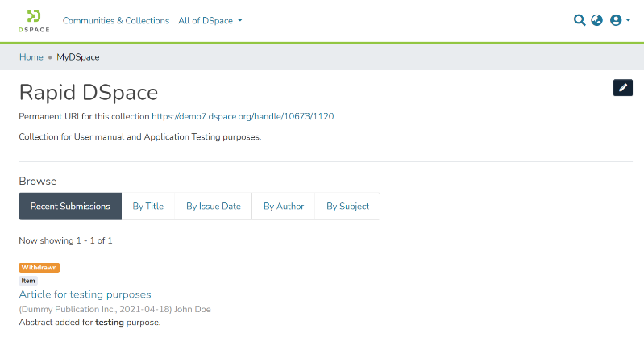Open Article for testing purposes item

(85, 294)
